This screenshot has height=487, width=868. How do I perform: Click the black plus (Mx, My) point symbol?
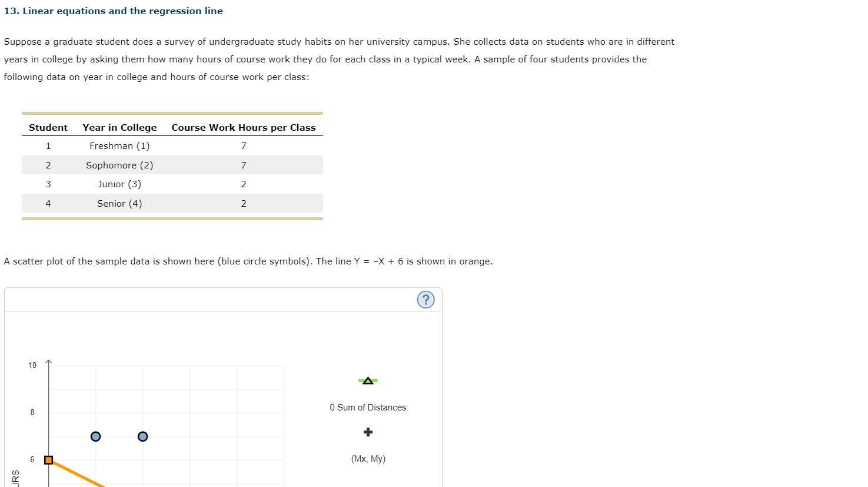click(368, 432)
